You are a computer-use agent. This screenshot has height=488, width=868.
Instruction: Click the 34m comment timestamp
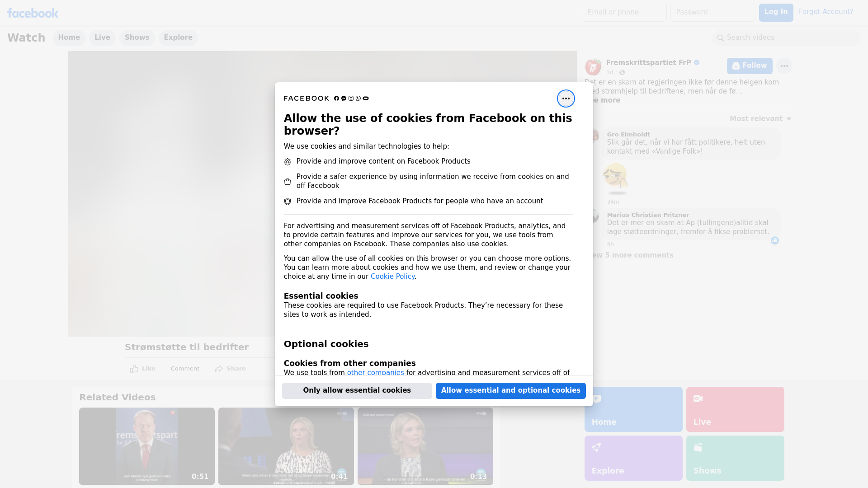pyautogui.click(x=613, y=202)
